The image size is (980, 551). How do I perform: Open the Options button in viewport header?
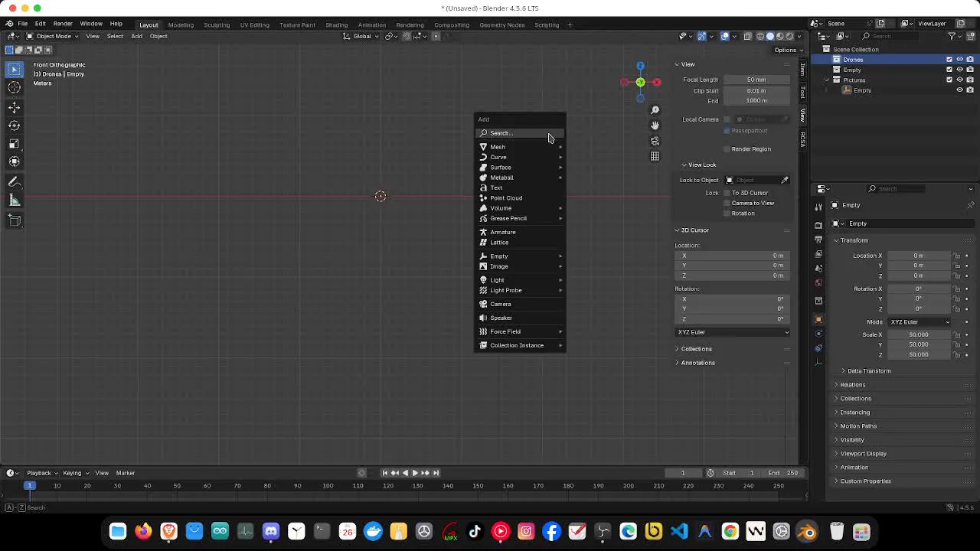coord(788,51)
